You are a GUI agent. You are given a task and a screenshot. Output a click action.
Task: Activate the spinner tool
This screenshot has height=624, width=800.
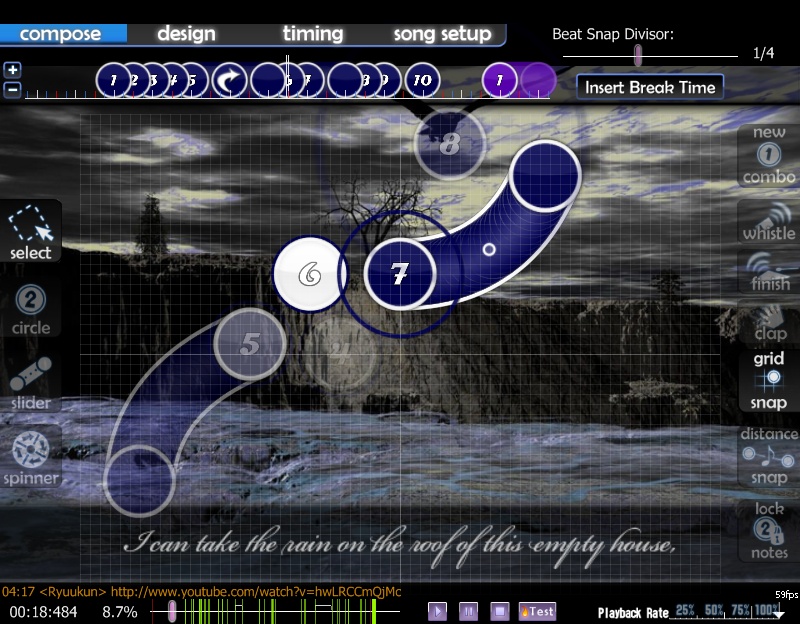[x=31, y=457]
